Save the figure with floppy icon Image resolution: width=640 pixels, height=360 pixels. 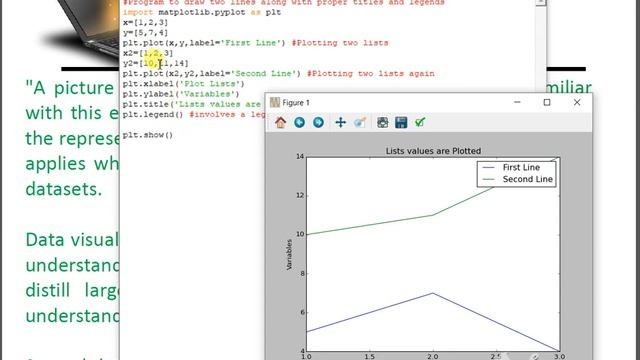401,122
